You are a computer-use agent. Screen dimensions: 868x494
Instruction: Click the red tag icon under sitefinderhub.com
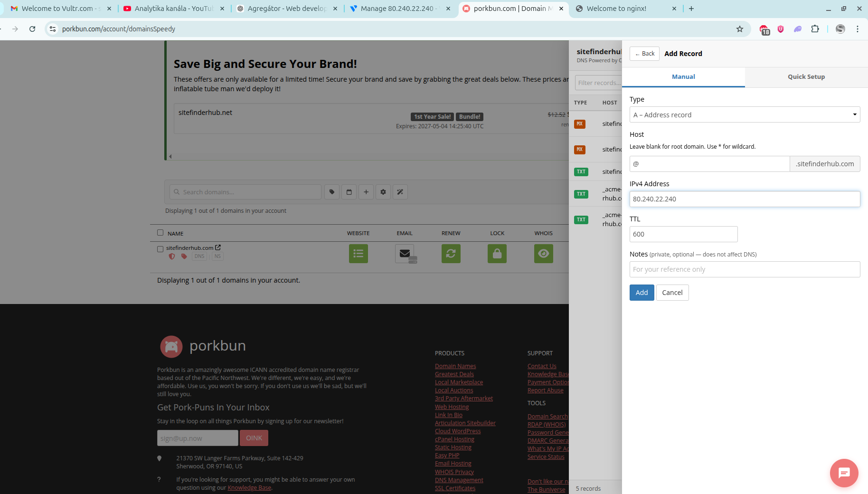point(184,256)
